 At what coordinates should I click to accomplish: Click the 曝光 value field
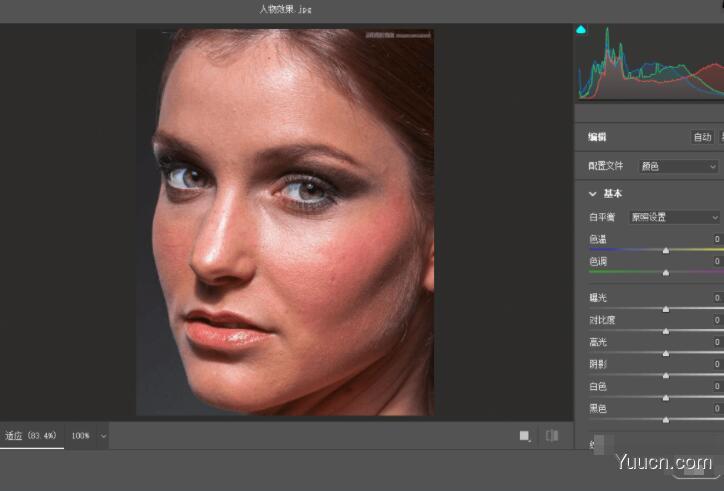pos(717,297)
